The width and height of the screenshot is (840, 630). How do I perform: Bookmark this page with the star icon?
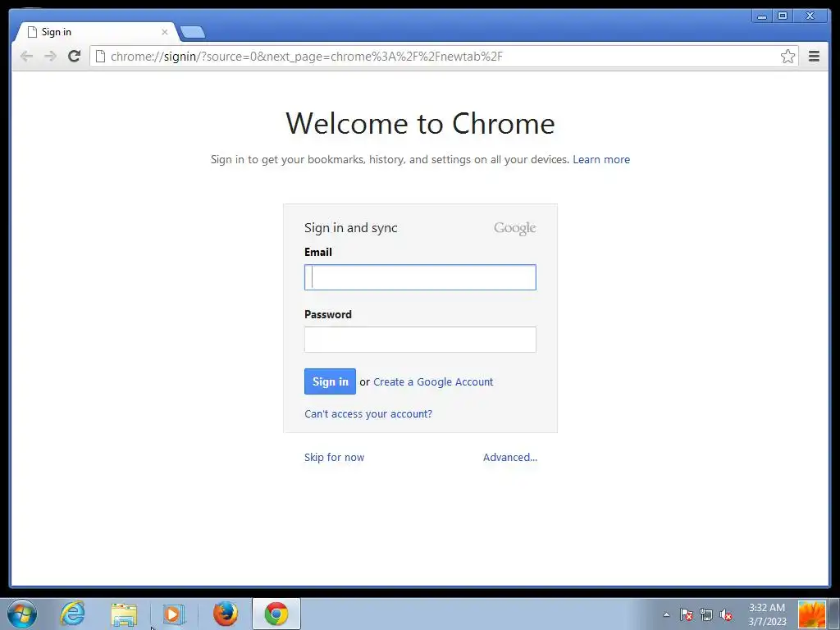pos(787,57)
